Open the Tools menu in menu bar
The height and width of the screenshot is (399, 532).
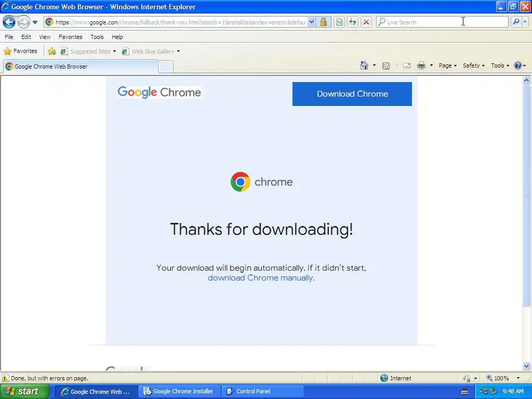coord(97,37)
